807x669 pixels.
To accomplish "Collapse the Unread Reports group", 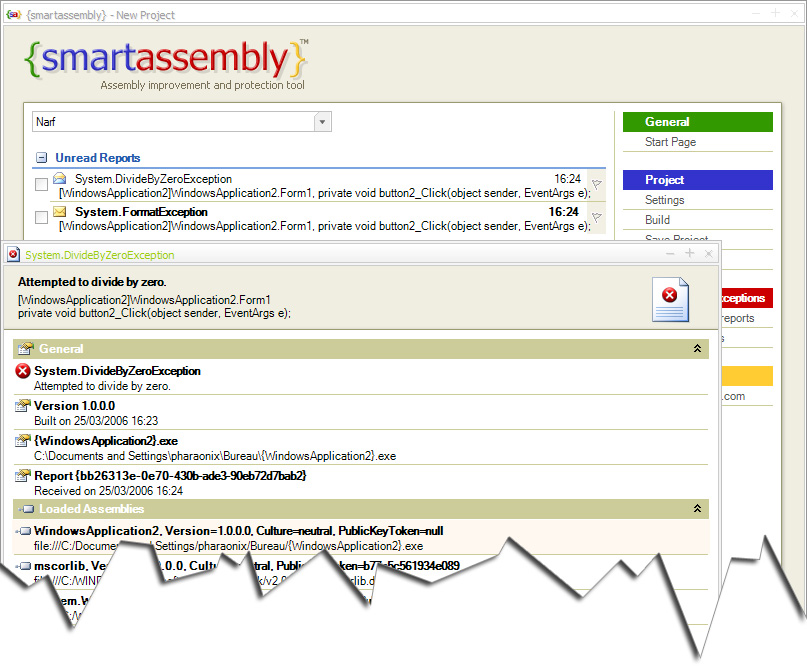I will point(41,158).
